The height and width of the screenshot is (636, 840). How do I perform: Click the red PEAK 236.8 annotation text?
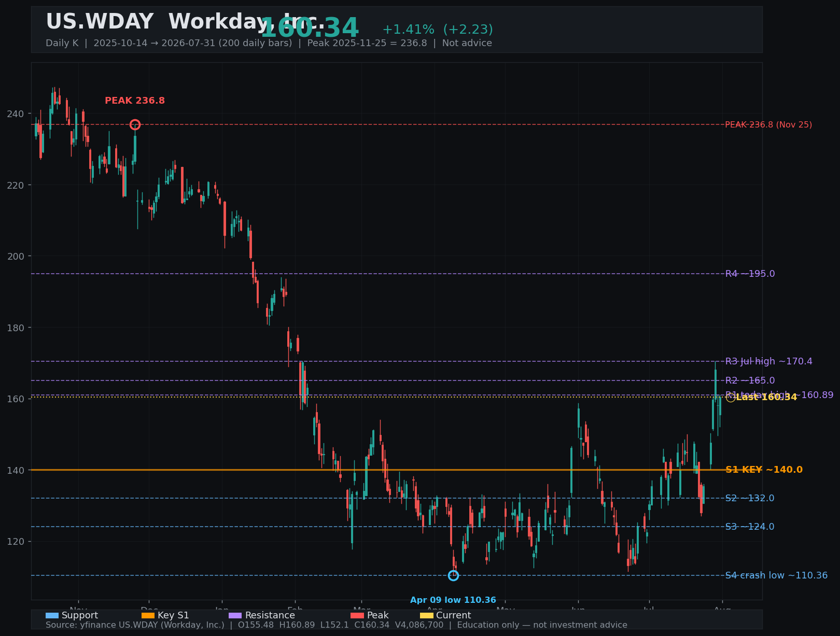pos(135,101)
